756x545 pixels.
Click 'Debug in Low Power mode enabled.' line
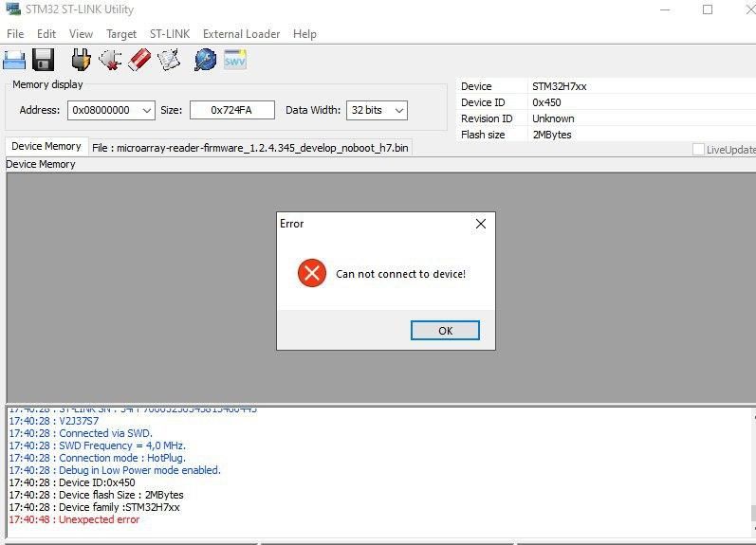coord(115,470)
